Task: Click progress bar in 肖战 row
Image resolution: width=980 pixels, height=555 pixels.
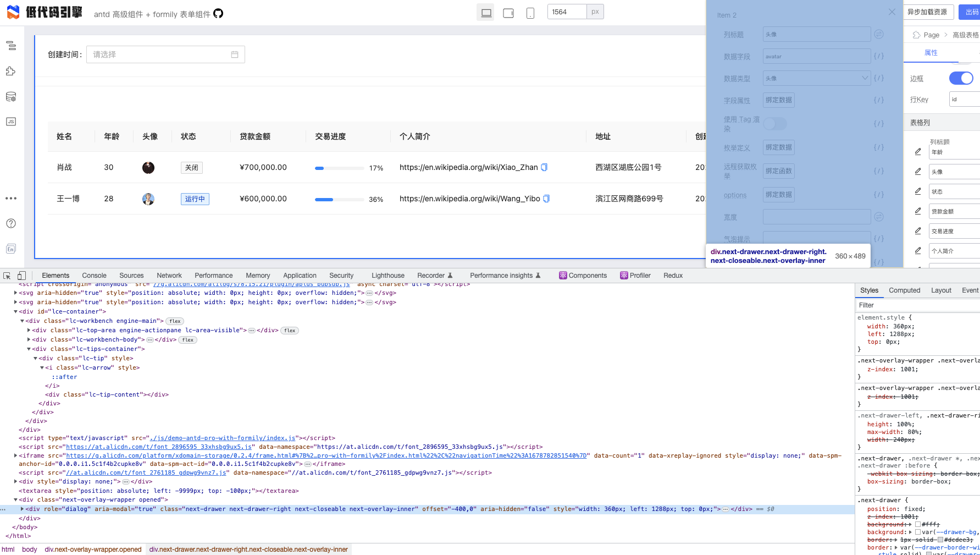Action: (x=339, y=168)
